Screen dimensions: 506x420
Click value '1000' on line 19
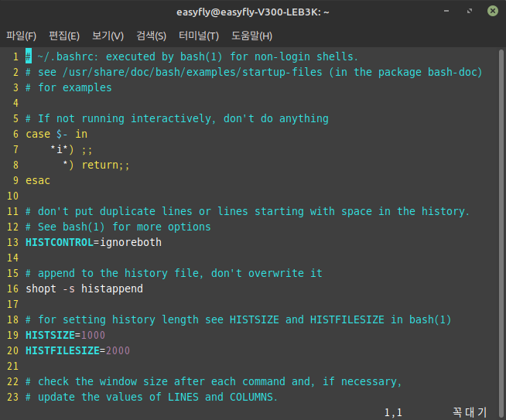pos(93,335)
